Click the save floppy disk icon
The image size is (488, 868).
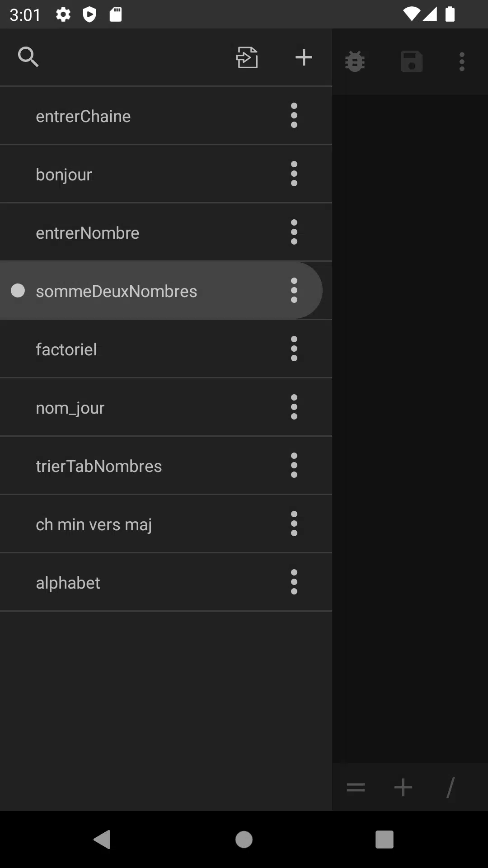point(412,61)
